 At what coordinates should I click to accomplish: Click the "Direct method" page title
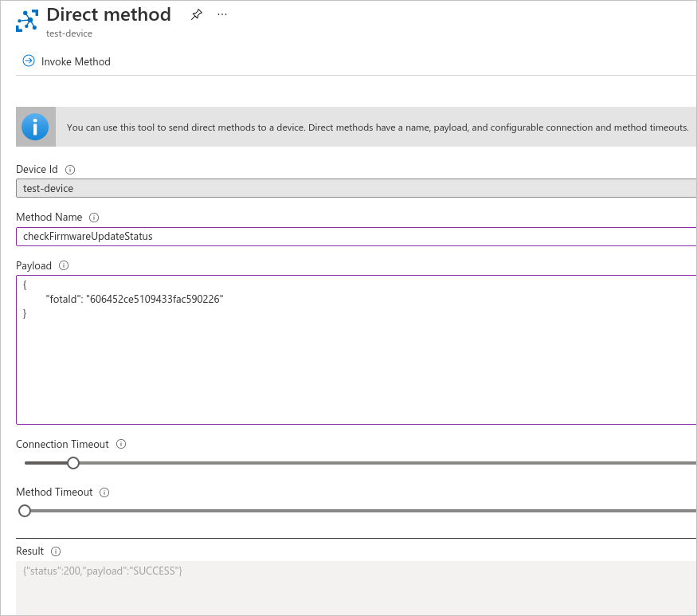point(109,14)
